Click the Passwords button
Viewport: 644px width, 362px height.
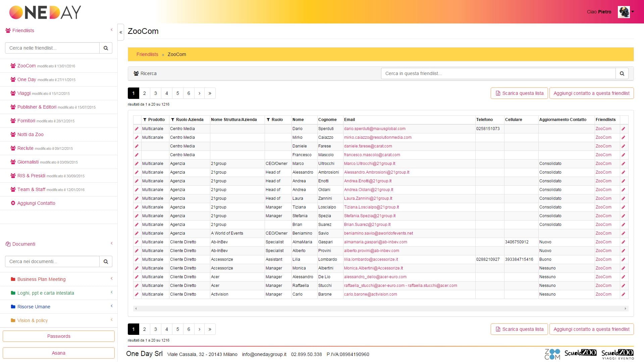[59, 336]
